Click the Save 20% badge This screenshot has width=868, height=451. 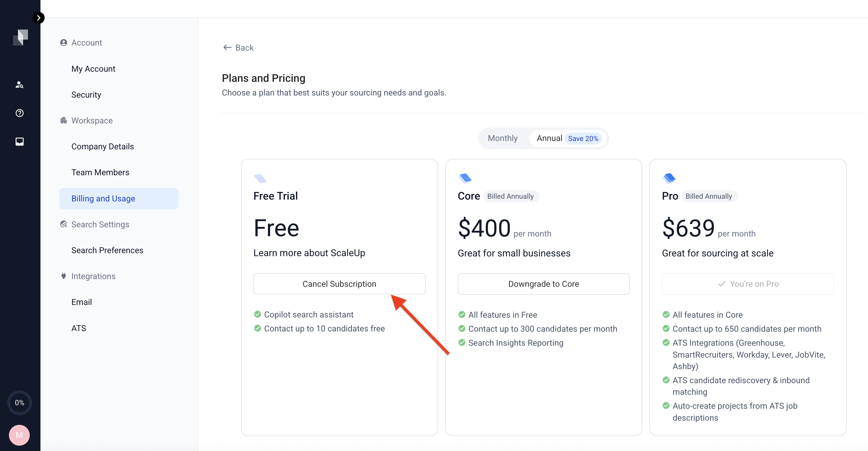pyautogui.click(x=583, y=139)
